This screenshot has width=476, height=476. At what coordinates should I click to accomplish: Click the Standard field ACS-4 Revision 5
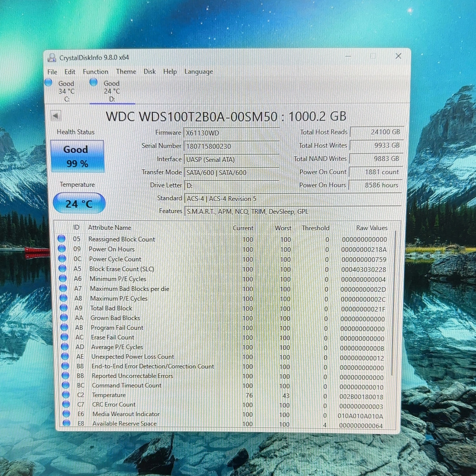[x=292, y=199]
